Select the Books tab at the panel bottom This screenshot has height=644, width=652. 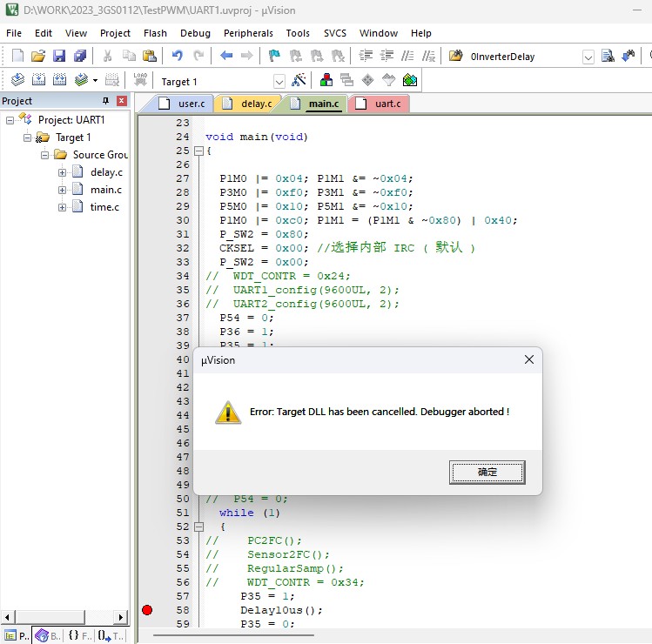(47, 635)
